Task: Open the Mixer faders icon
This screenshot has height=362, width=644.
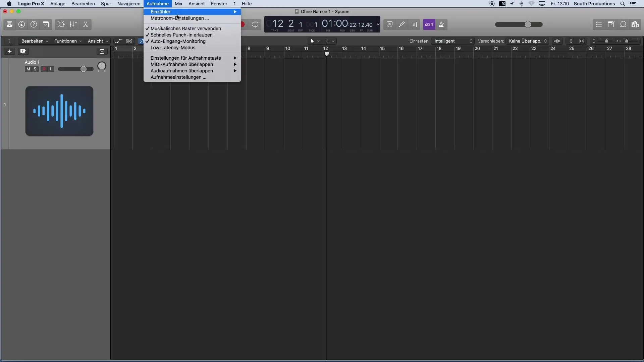Action: [x=73, y=24]
